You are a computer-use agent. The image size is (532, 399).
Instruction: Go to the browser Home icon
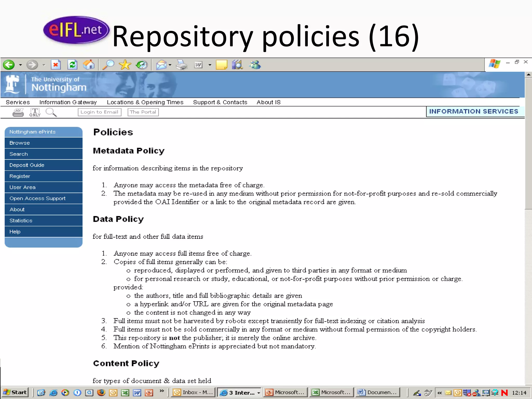pos(89,65)
